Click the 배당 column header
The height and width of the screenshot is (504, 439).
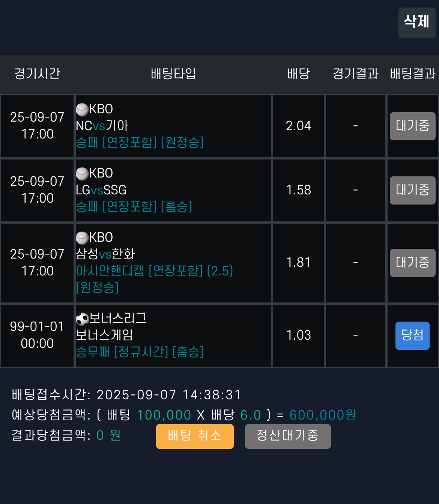pyautogui.click(x=298, y=74)
